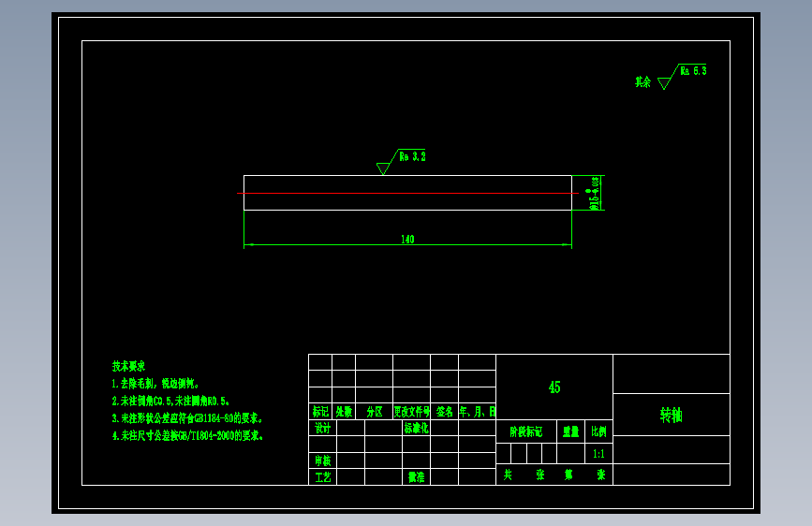Select the '审核' cell
Image resolution: width=812 pixels, height=526 pixels.
click(x=322, y=460)
